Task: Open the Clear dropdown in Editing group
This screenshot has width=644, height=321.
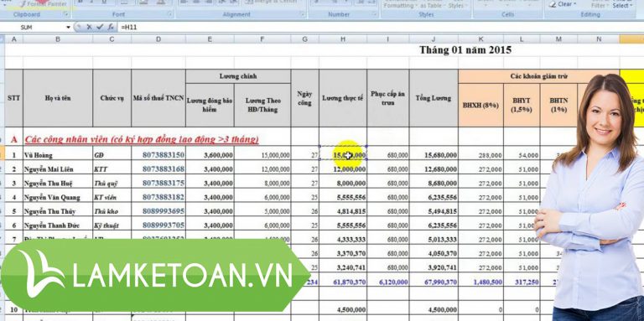Action: click(567, 4)
